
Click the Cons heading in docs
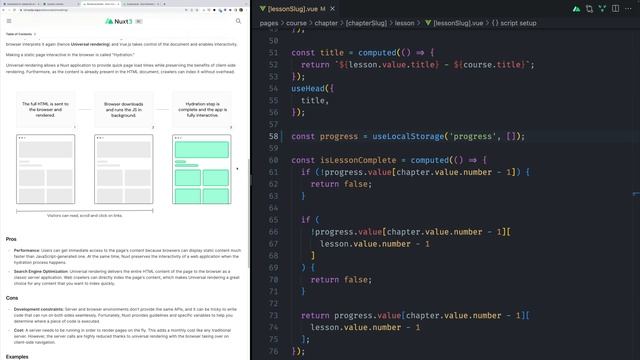(12, 298)
